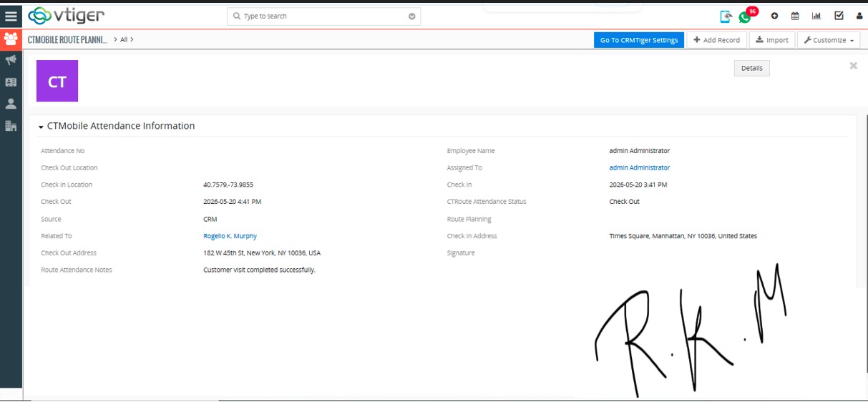
Task: Click the purple CT record thumbnail
Action: click(57, 81)
